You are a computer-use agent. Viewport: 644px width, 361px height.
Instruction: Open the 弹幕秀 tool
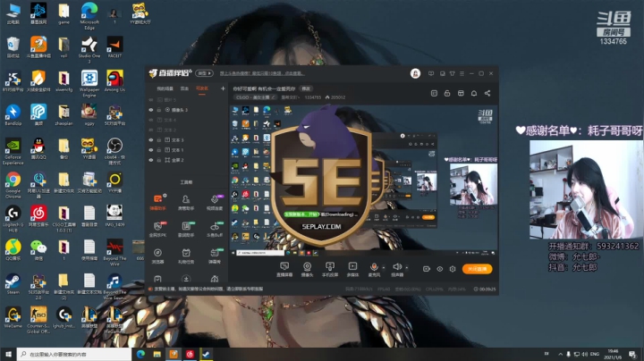point(214,256)
